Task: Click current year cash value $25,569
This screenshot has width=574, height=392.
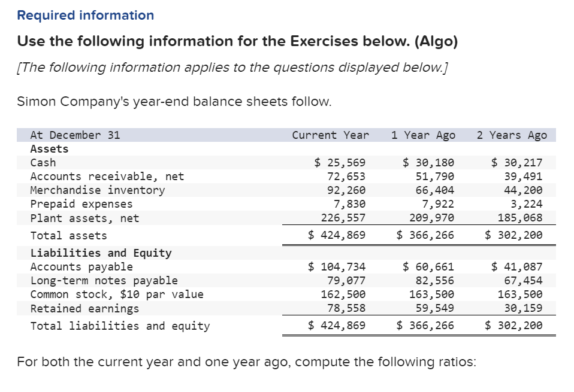Action: pyautogui.click(x=340, y=162)
